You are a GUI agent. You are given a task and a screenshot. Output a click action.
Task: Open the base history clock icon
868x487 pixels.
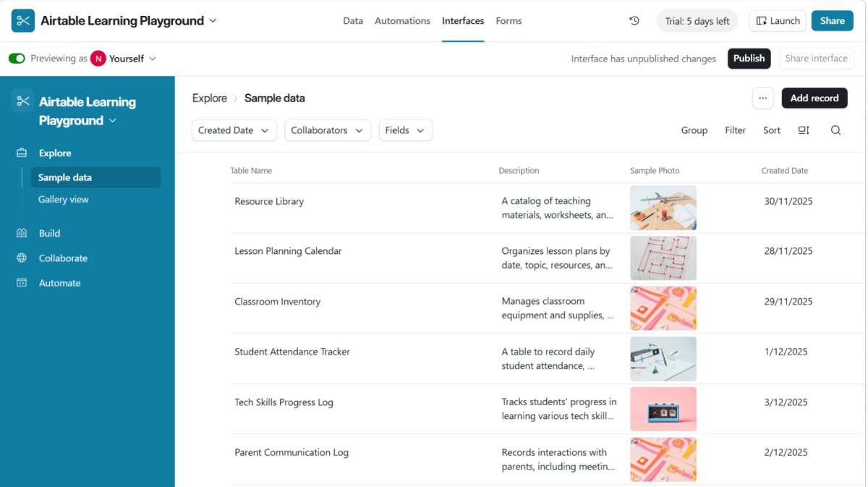pyautogui.click(x=634, y=21)
